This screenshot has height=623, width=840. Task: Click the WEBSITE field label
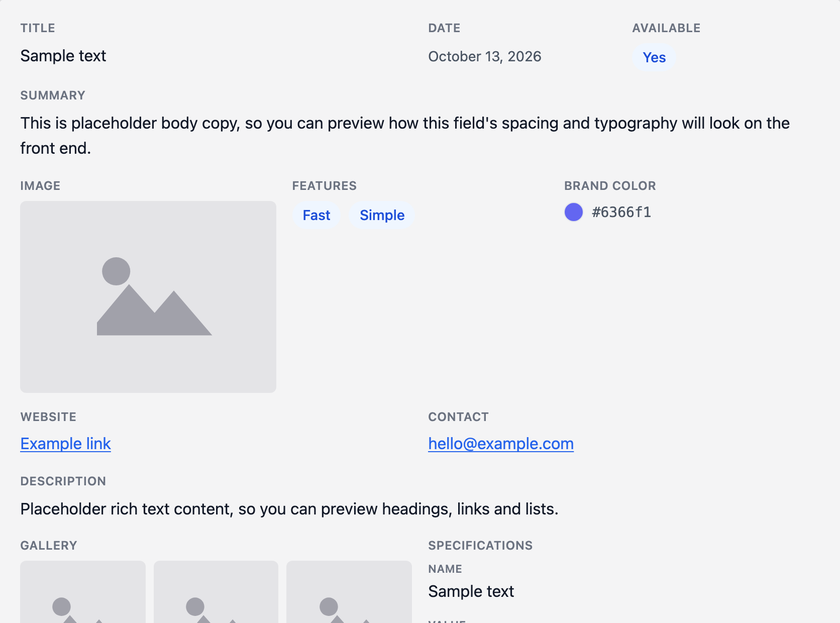pos(48,417)
